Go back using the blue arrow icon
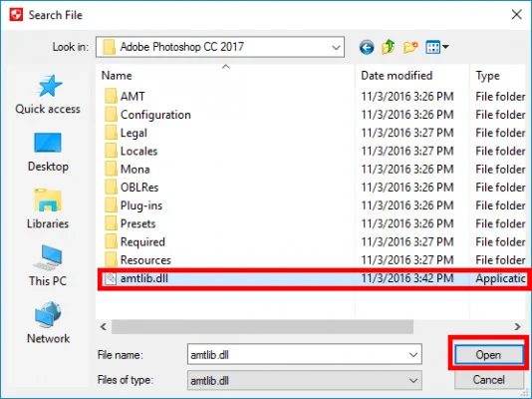Screen dimensions: 532x399 [x=367, y=47]
